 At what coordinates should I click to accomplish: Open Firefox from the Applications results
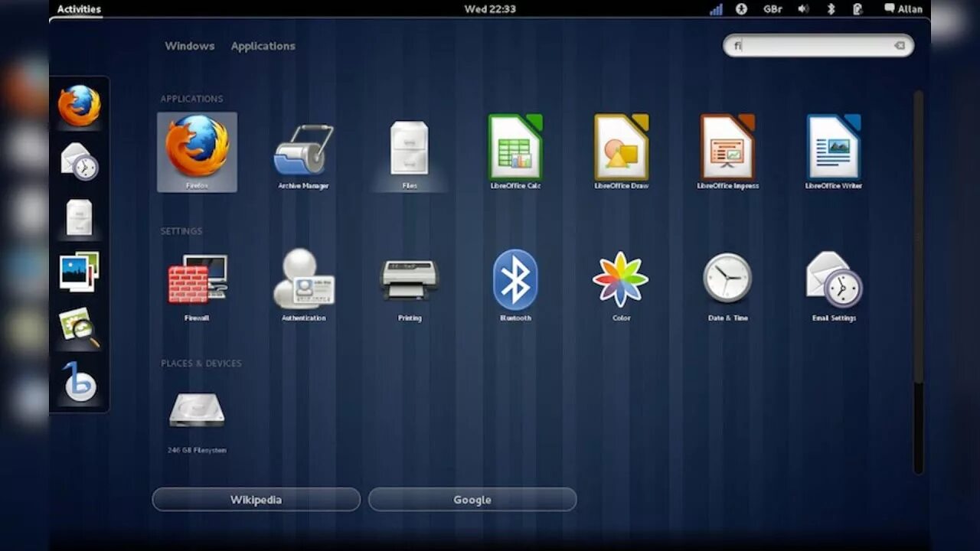(197, 152)
